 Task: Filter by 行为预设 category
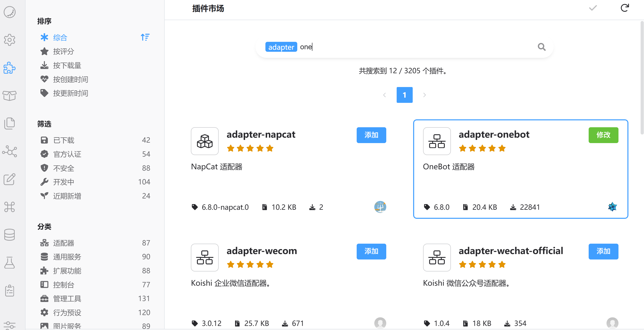point(95,313)
